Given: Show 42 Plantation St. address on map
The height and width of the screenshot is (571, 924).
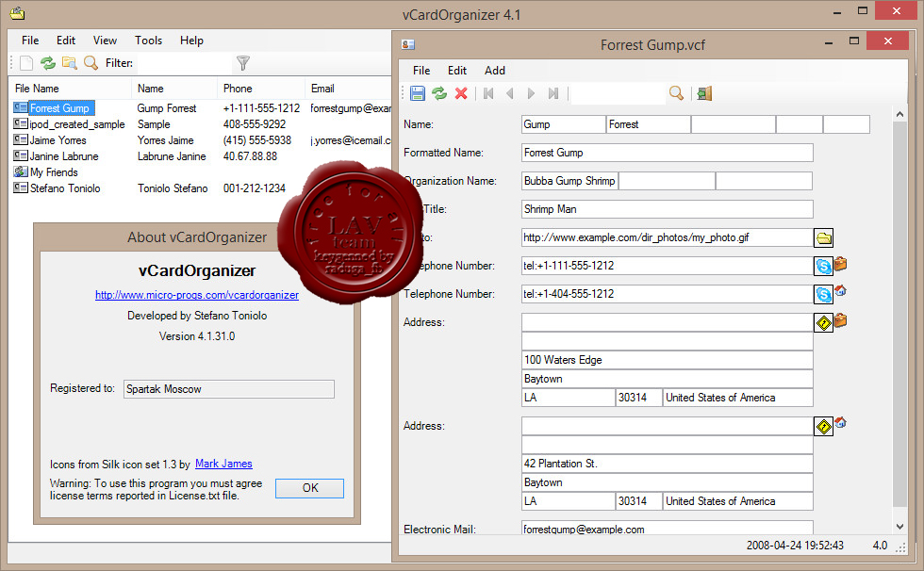Looking at the screenshot, I should 824,426.
